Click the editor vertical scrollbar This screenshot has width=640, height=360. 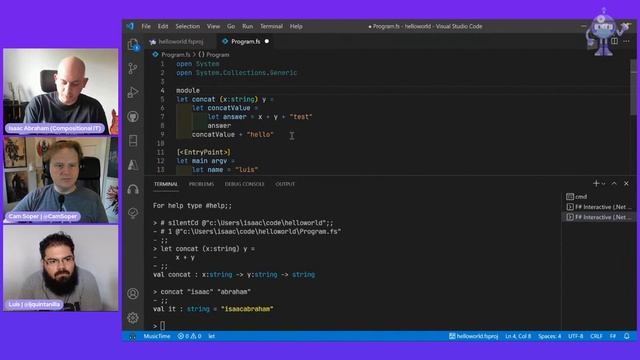click(x=633, y=87)
